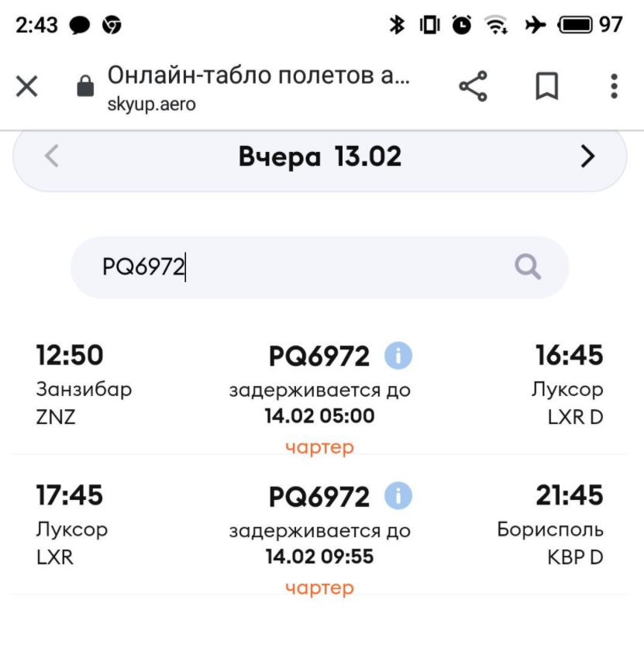Click the PQ6972 search input field
The width and height of the screenshot is (644, 658).
pos(320,267)
